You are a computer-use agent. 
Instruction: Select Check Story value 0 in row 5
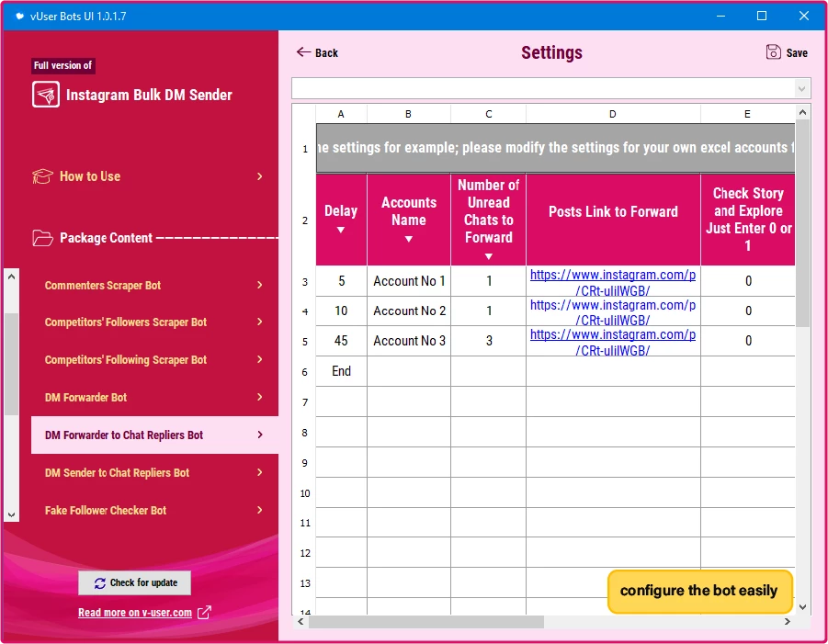[x=748, y=341]
